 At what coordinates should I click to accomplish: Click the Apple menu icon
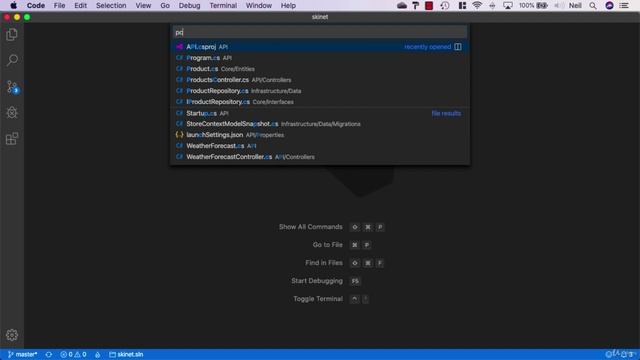coord(13,6)
